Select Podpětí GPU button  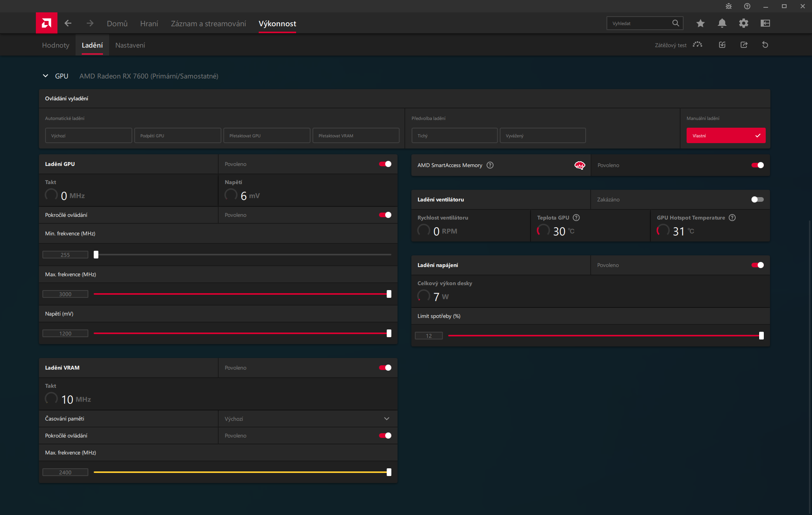(x=178, y=135)
